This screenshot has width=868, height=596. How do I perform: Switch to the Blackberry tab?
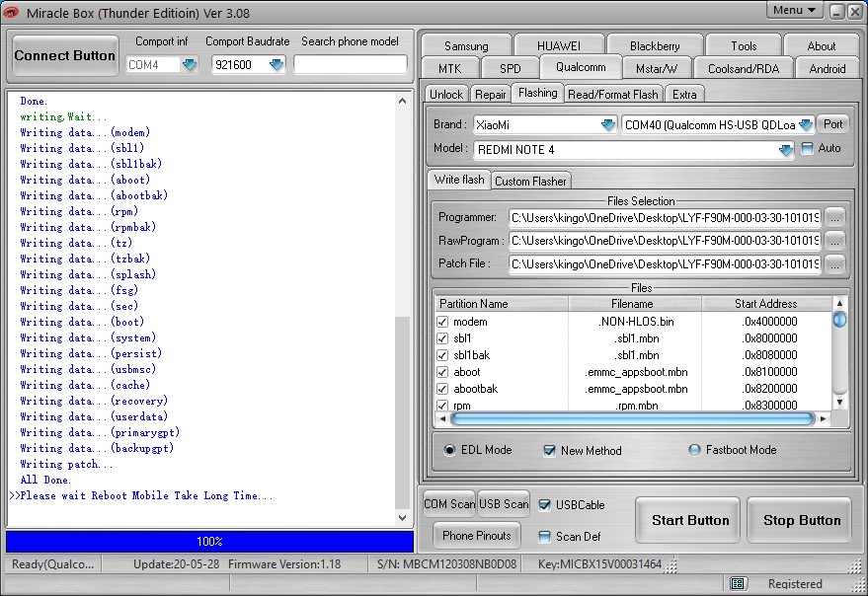coord(655,46)
